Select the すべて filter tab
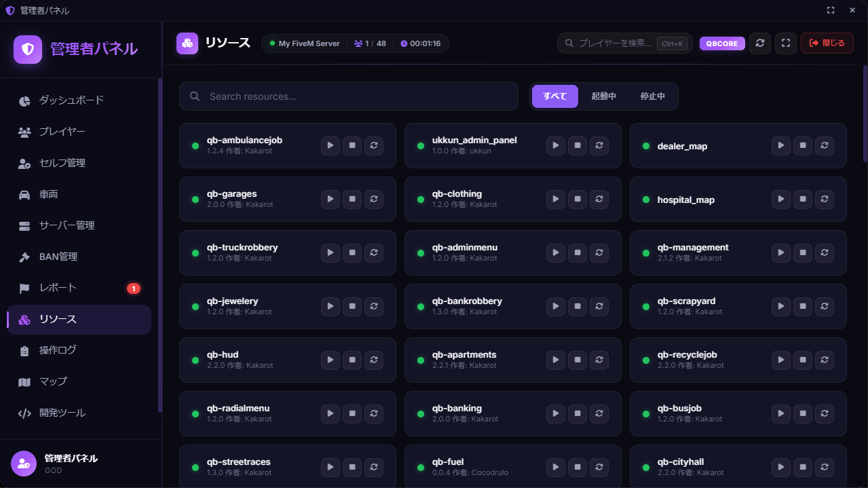 click(x=555, y=96)
